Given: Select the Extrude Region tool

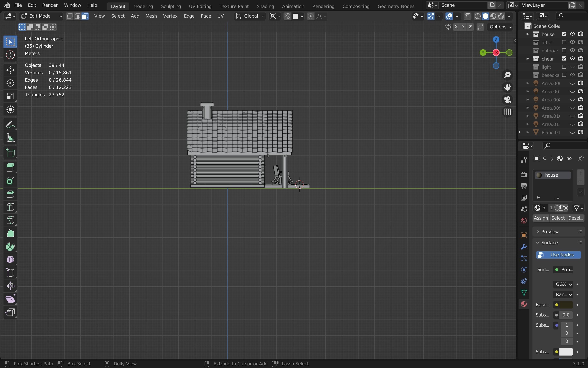Looking at the screenshot, I should (10, 168).
